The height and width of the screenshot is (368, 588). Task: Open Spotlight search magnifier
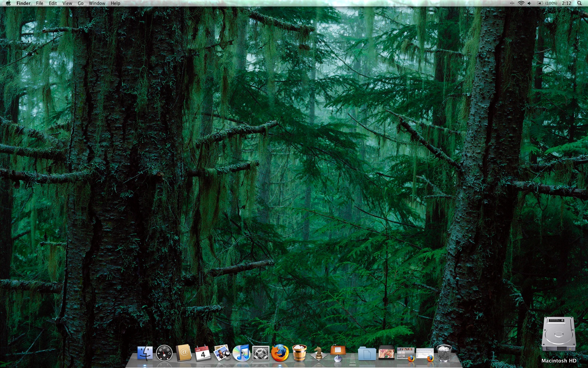579,3
